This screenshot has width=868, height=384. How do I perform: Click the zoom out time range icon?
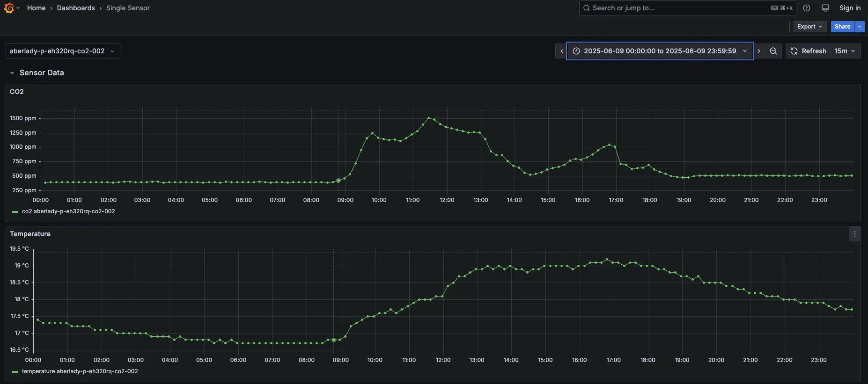tap(773, 51)
